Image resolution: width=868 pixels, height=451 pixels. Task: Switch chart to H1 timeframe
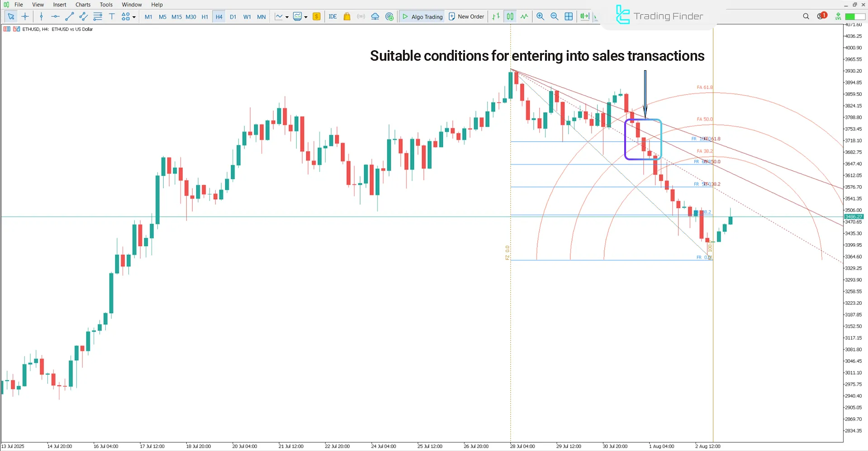[x=205, y=17]
